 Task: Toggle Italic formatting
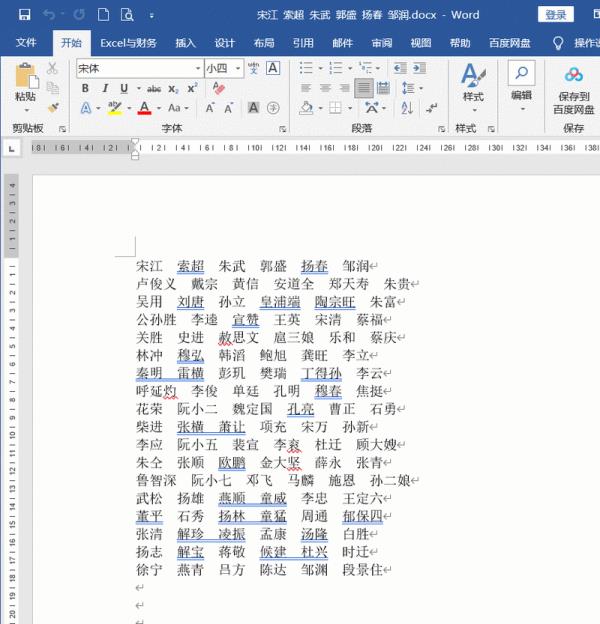click(105, 88)
